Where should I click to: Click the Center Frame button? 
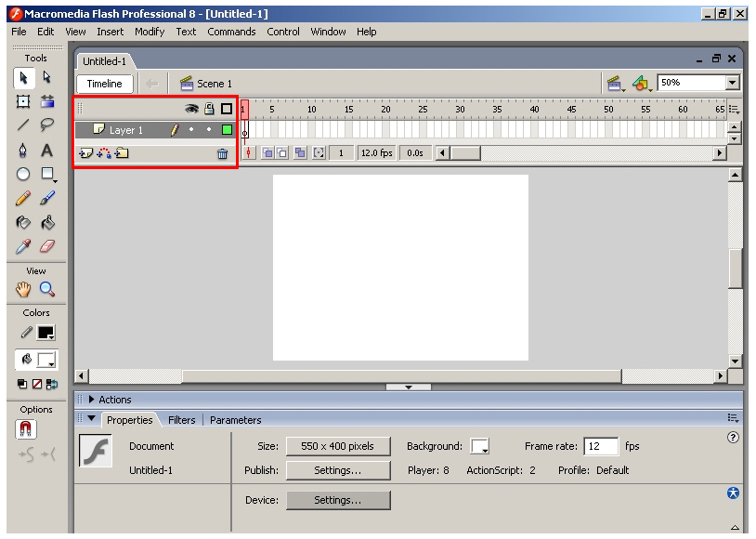tap(248, 153)
